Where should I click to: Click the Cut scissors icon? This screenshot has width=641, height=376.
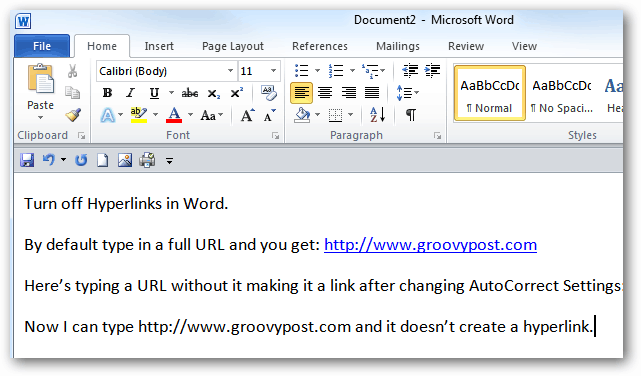72,71
